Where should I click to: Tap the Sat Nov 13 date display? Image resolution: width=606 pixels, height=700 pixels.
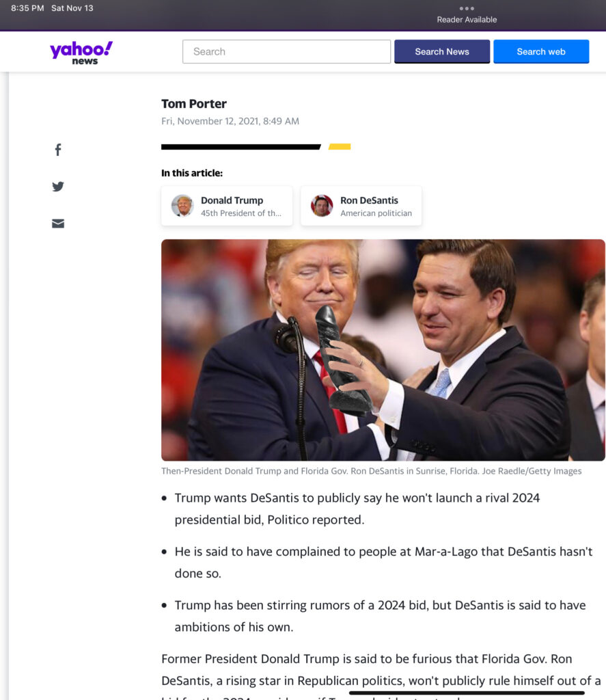72,8
